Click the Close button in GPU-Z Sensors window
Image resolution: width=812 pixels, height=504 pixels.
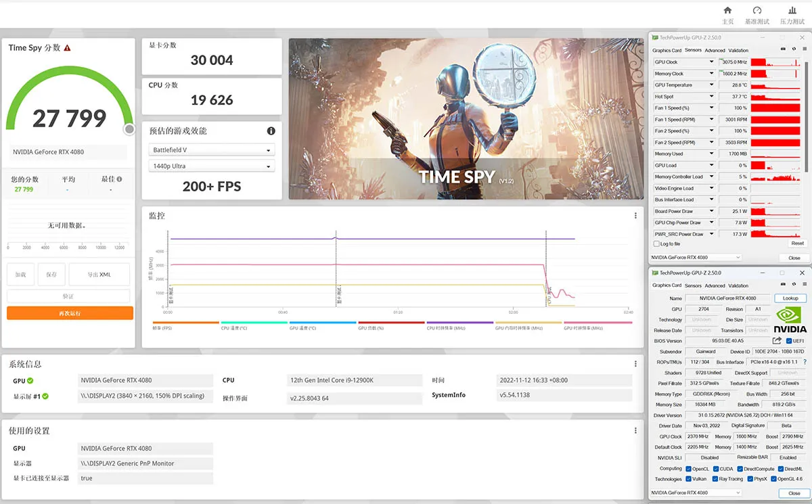[794, 258]
